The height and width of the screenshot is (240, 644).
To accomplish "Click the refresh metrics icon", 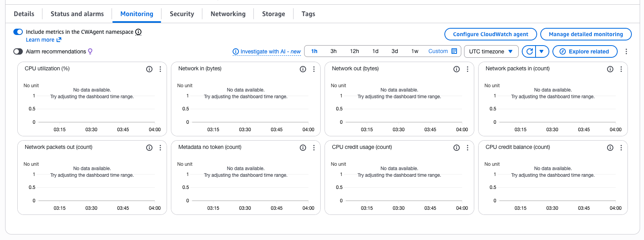I will coord(529,51).
